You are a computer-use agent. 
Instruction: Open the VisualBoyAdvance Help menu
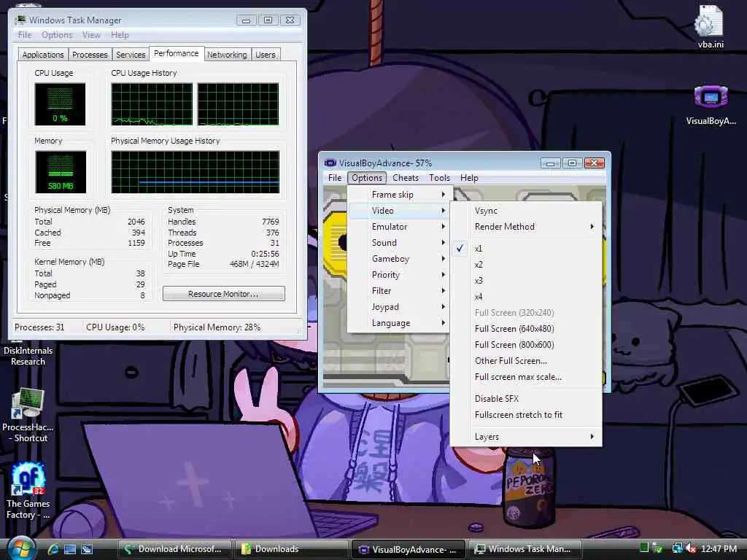pyautogui.click(x=469, y=178)
